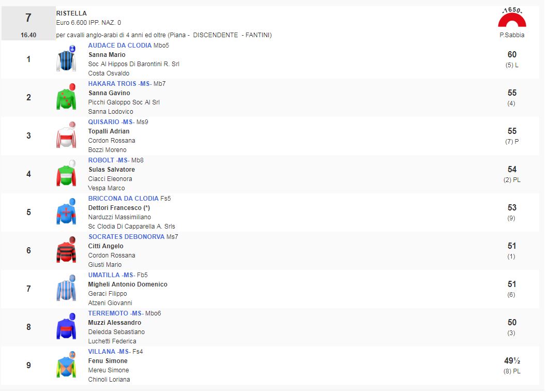Open the AUDACE DA CLODIA horse link
Image resolution: width=549 pixels, height=392 pixels.
[x=120, y=46]
